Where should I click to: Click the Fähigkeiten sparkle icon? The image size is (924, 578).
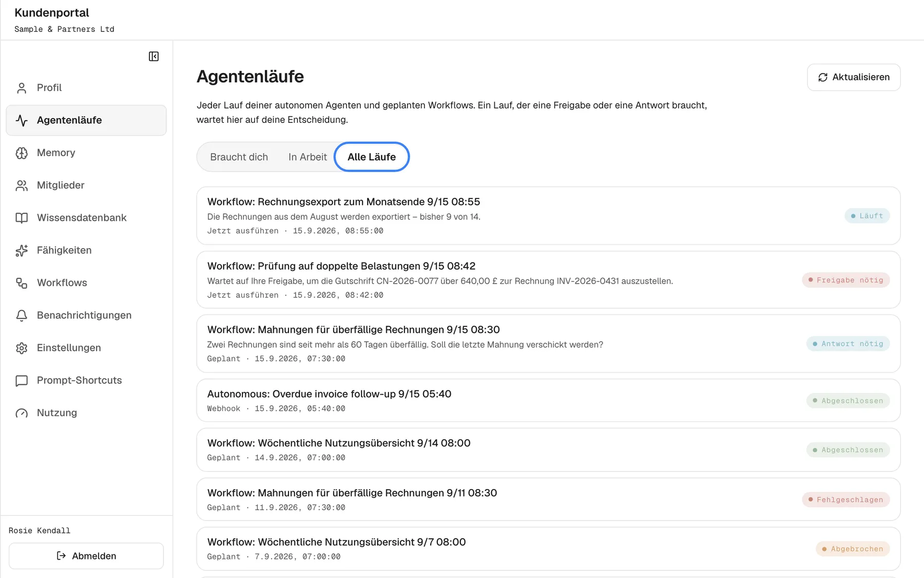coord(22,250)
